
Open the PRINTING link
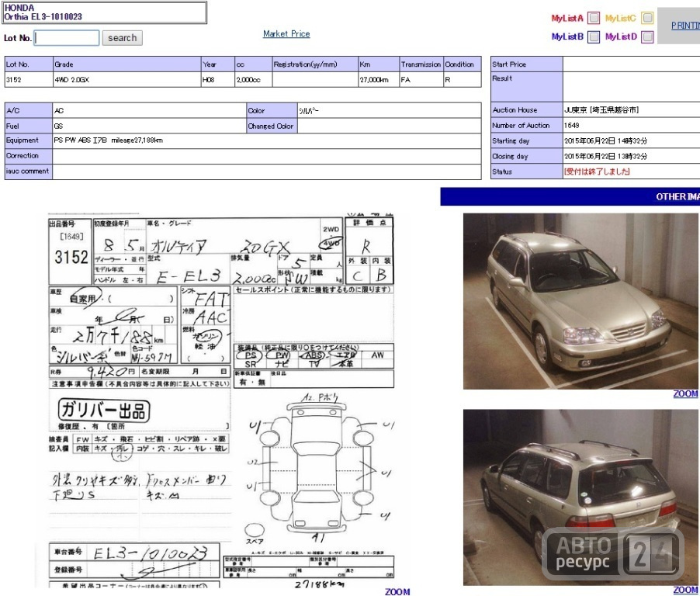[686, 26]
